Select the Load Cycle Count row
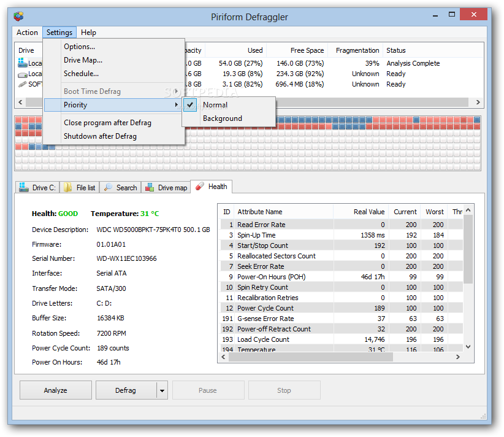The height and width of the screenshot is (437, 504). click(342, 339)
